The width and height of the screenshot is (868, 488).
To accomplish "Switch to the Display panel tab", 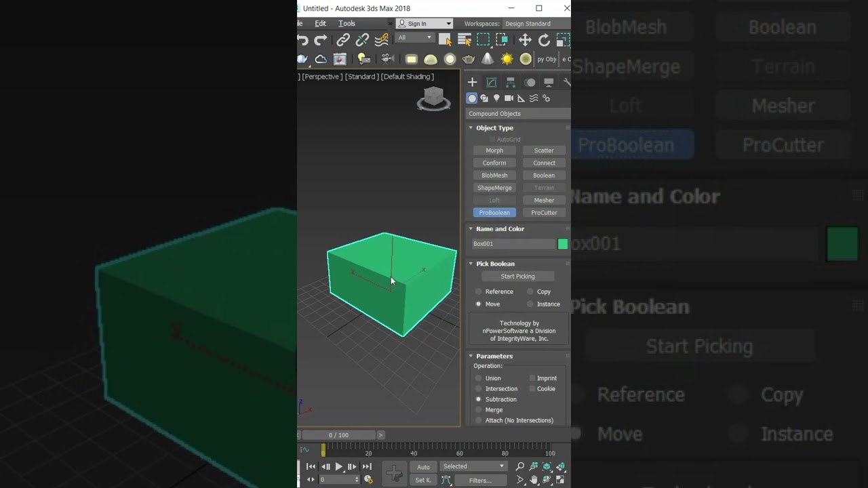I will tap(549, 82).
